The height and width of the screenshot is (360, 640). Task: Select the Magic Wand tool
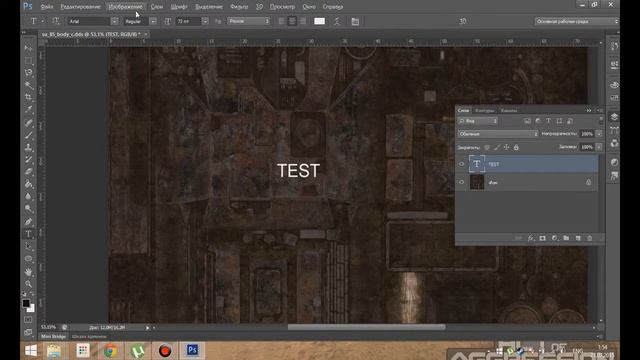click(x=28, y=85)
